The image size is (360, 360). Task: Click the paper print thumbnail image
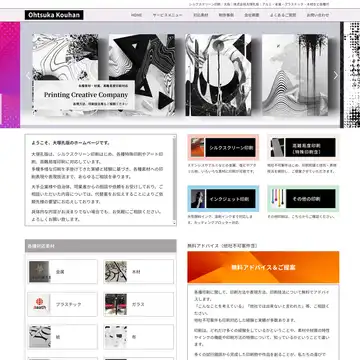coord(40,337)
